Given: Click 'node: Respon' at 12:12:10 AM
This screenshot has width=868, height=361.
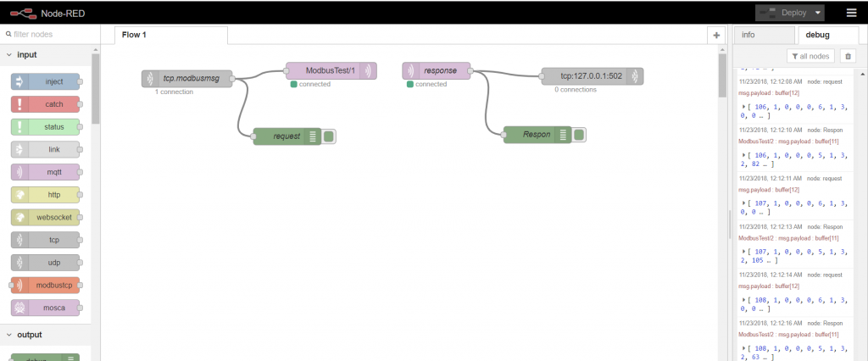Looking at the screenshot, I should (825, 130).
